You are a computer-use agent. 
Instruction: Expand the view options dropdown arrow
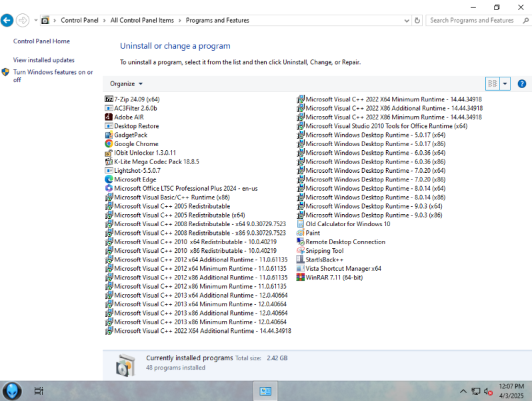pyautogui.click(x=505, y=83)
